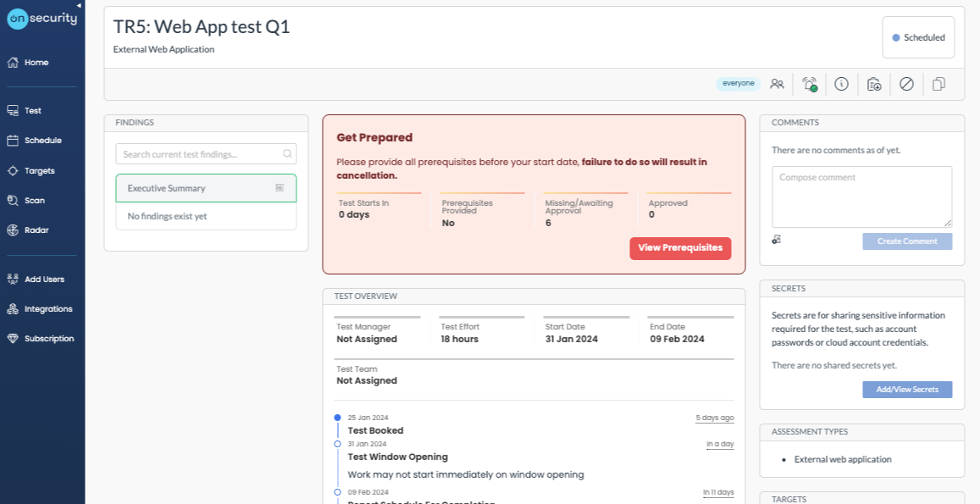Click the clipboard download report icon

[874, 84]
